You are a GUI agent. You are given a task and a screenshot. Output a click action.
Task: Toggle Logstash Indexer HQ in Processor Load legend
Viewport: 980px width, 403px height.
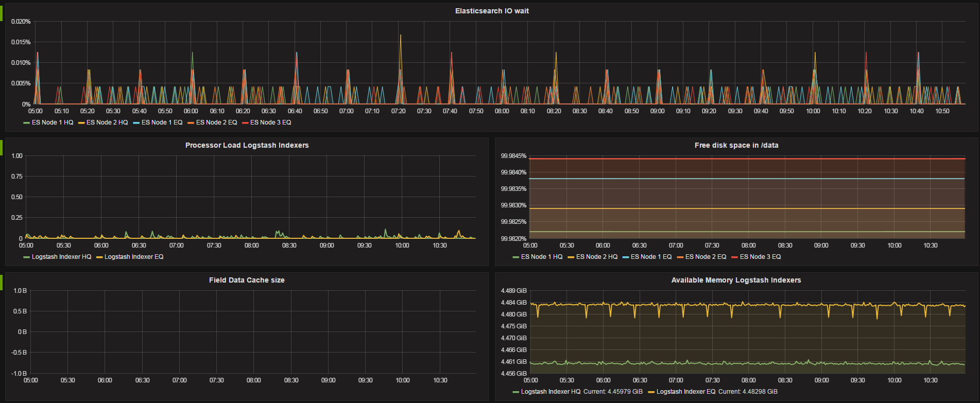62,257
